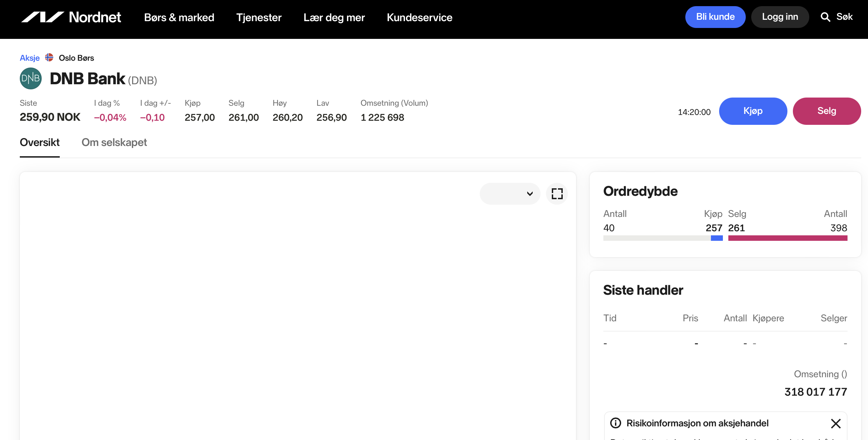Click Risikoinformasjon om aksjehandel title
Screen dimensions: 868x440
point(697,423)
